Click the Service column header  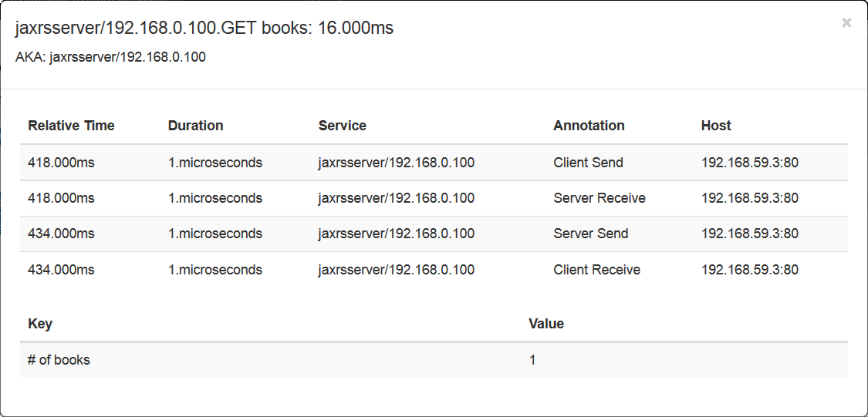pos(342,126)
